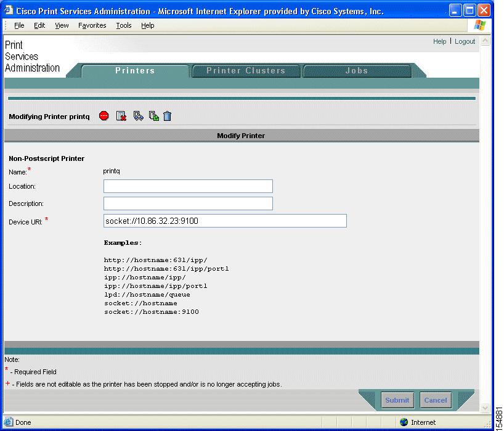The height and width of the screenshot is (431, 504).
Task: Click the red stop printer icon
Action: (x=104, y=116)
